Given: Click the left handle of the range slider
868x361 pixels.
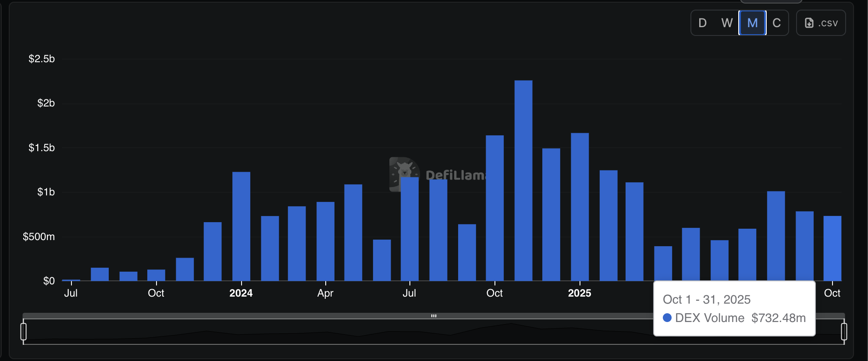Looking at the screenshot, I should pos(24,331).
